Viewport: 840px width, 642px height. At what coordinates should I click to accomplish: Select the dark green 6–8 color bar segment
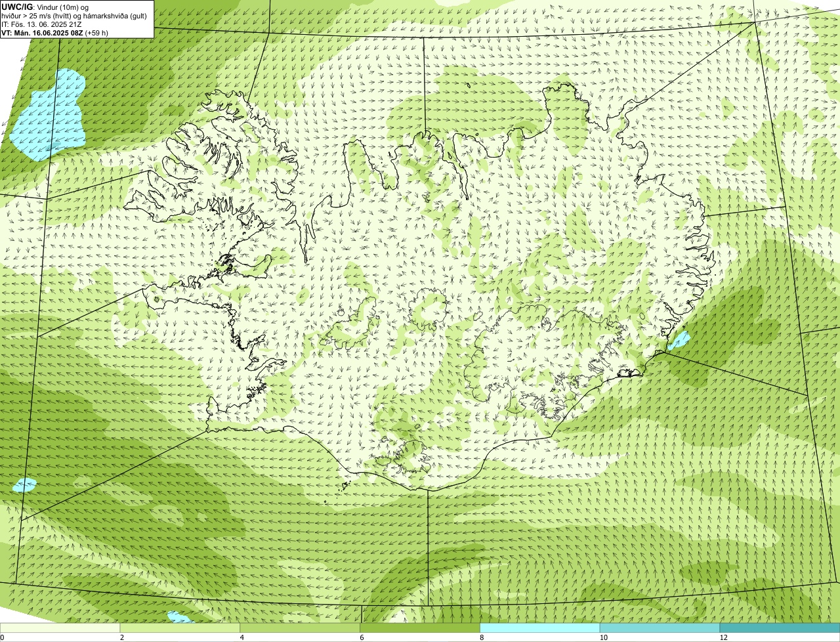421,628
